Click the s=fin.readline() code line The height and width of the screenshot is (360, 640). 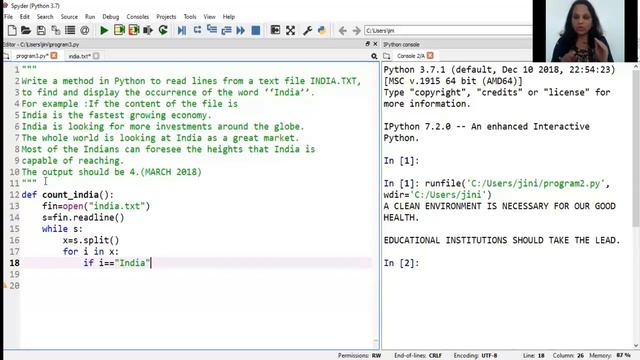[83, 218]
